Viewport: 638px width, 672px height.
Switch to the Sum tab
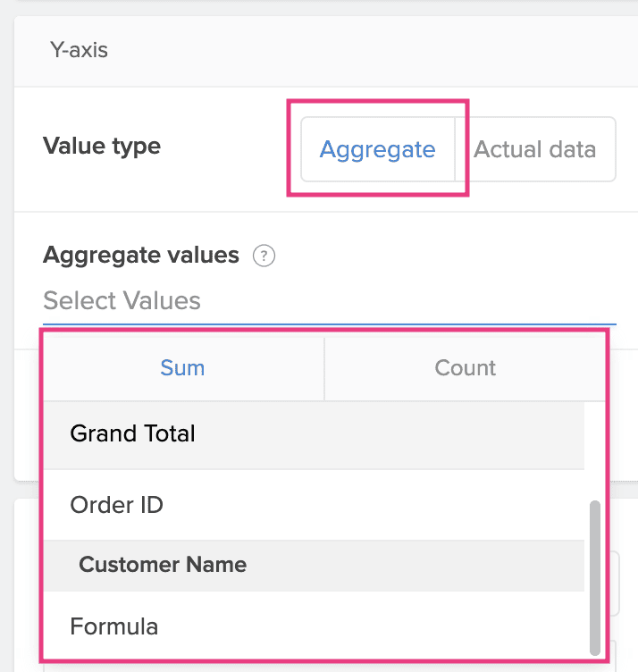[182, 367]
